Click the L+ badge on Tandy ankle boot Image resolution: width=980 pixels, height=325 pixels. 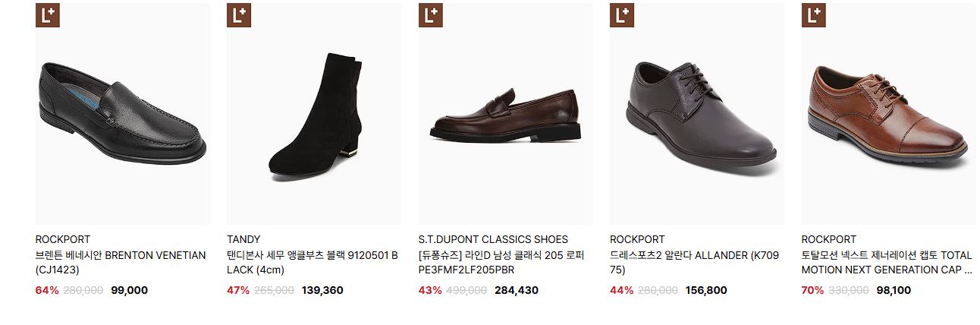point(239,15)
